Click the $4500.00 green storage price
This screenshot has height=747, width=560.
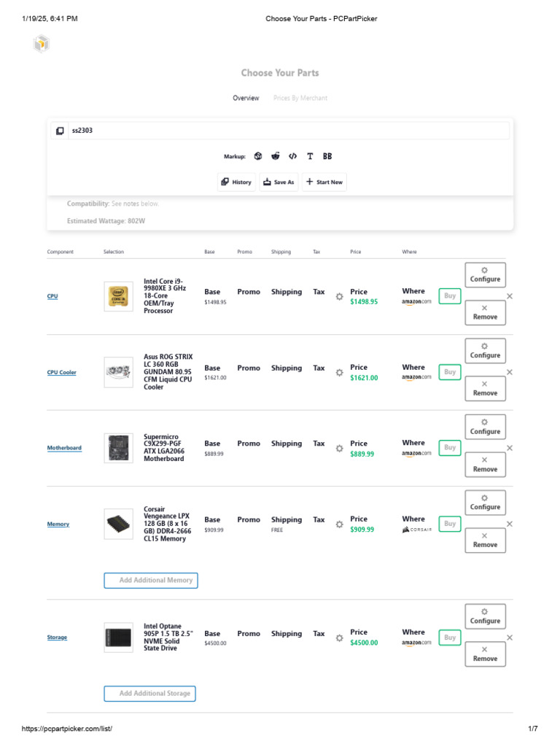click(x=364, y=643)
